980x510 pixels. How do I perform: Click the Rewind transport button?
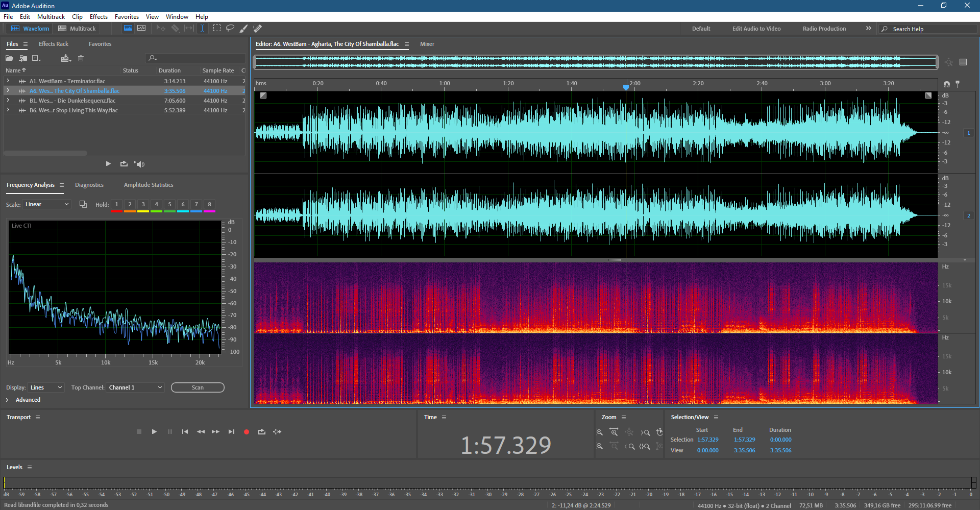tap(201, 432)
